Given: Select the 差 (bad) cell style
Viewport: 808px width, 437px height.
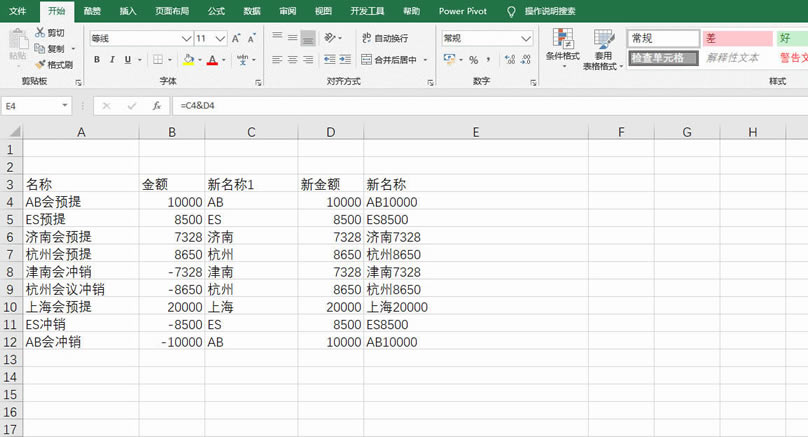Looking at the screenshot, I should point(737,38).
